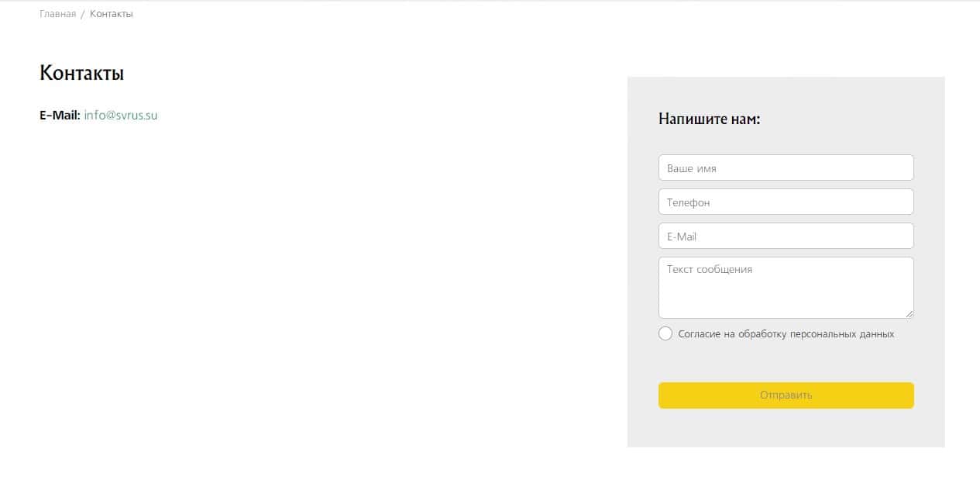
Task: Click the Текст сообщения text area
Action: click(786, 287)
